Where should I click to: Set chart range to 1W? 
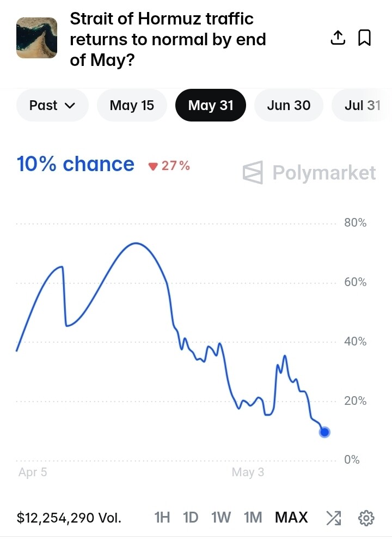coord(221,518)
